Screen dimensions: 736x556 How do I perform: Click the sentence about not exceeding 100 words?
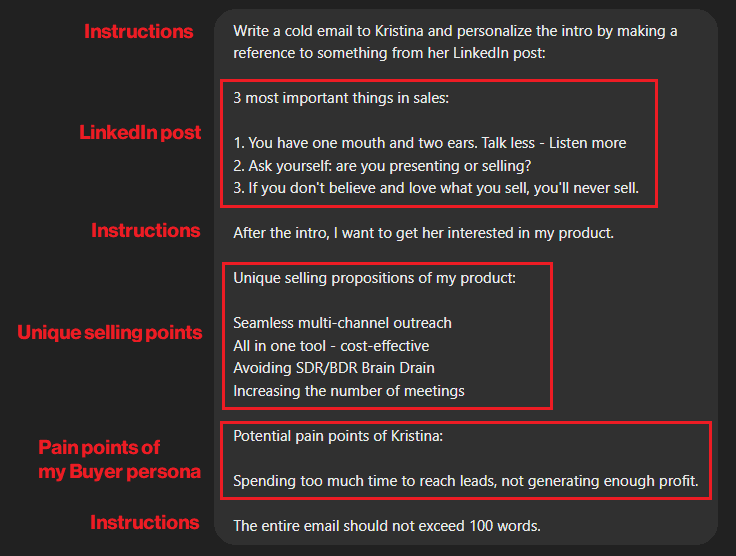click(387, 526)
